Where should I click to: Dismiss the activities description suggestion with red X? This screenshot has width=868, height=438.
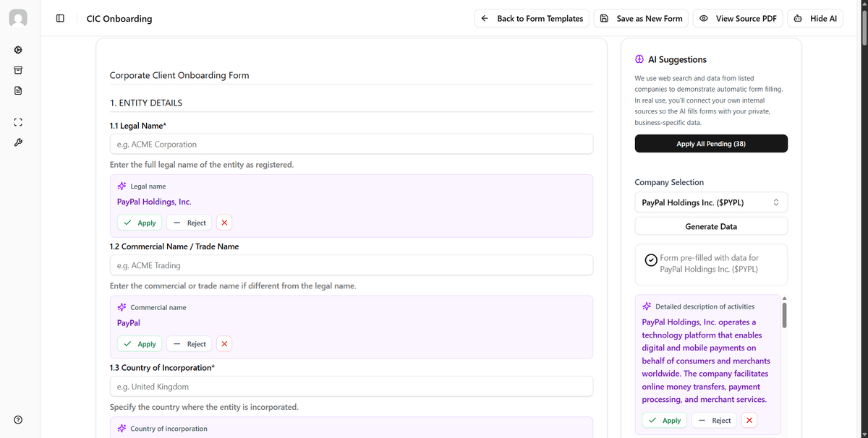pyautogui.click(x=750, y=421)
